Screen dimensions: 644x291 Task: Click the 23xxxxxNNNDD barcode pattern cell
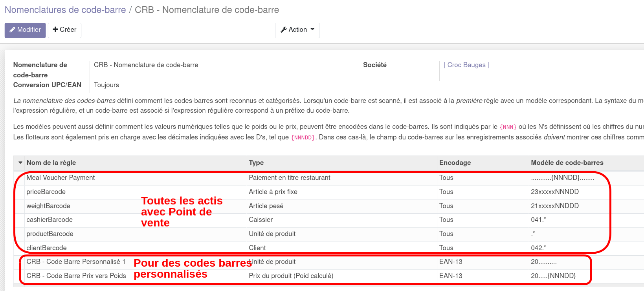point(554,192)
